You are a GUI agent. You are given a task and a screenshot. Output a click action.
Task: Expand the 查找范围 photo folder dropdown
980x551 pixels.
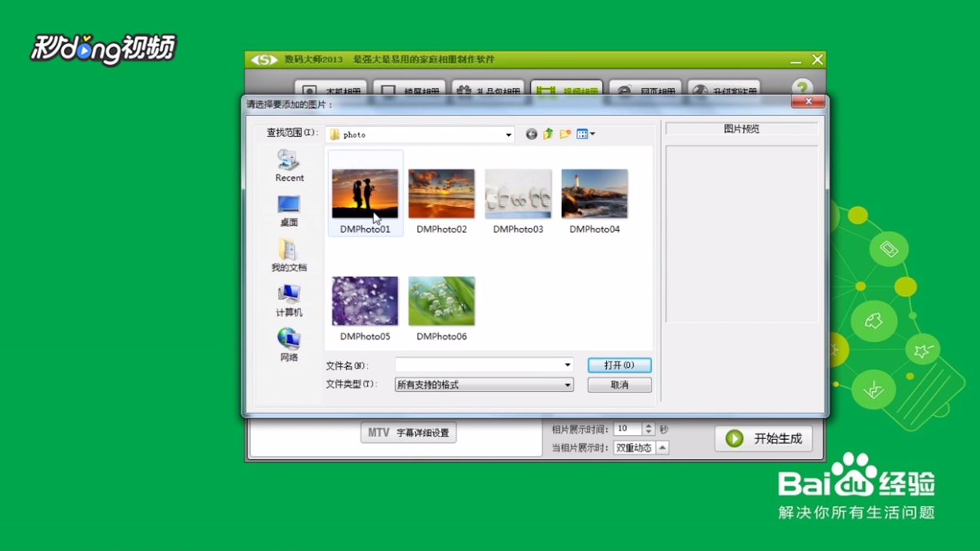(x=508, y=135)
